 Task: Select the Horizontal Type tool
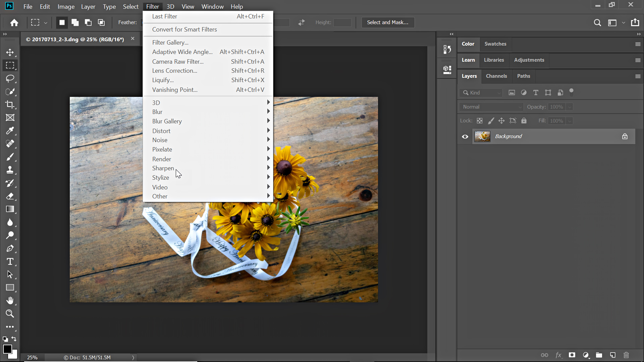coord(10,261)
